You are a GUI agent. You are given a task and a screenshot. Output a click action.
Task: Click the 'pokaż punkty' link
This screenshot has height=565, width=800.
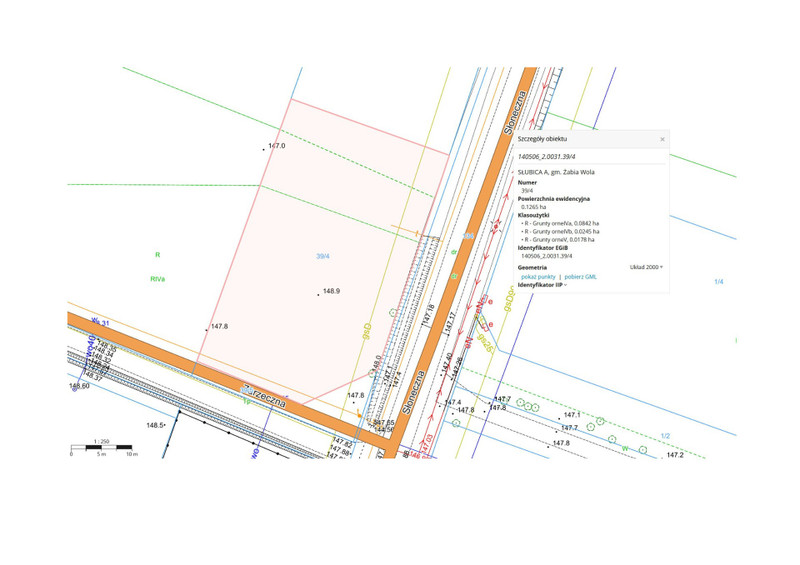(538, 276)
